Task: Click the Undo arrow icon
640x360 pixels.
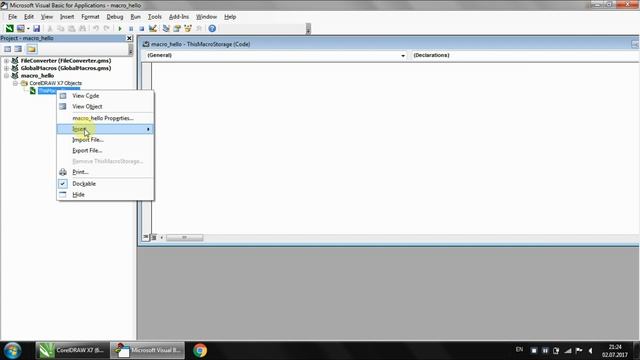Action: click(96, 29)
